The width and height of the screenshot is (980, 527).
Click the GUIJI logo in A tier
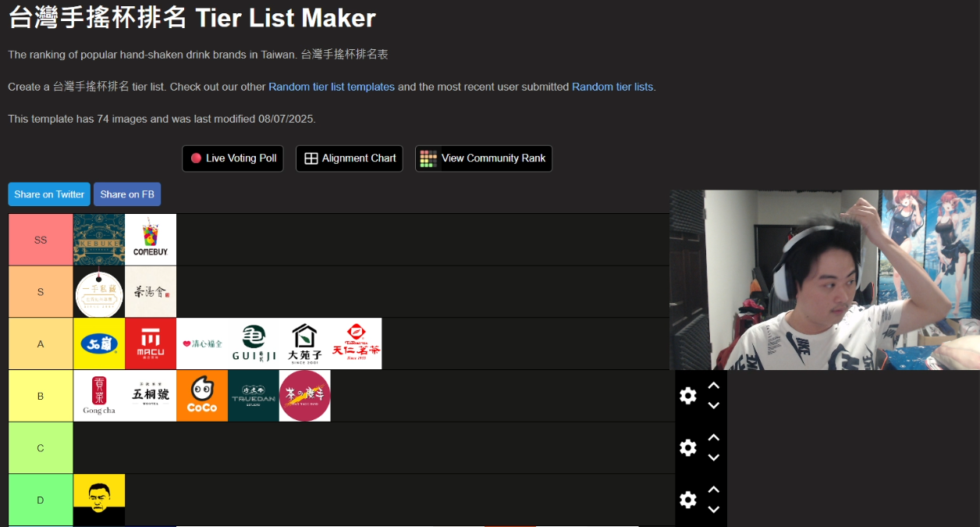[x=254, y=344]
